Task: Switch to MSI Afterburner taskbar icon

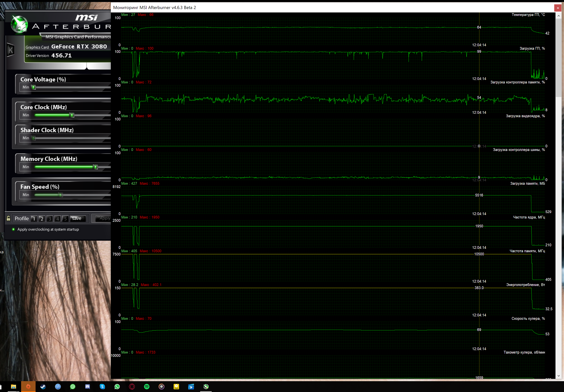Action: pyautogui.click(x=206, y=387)
